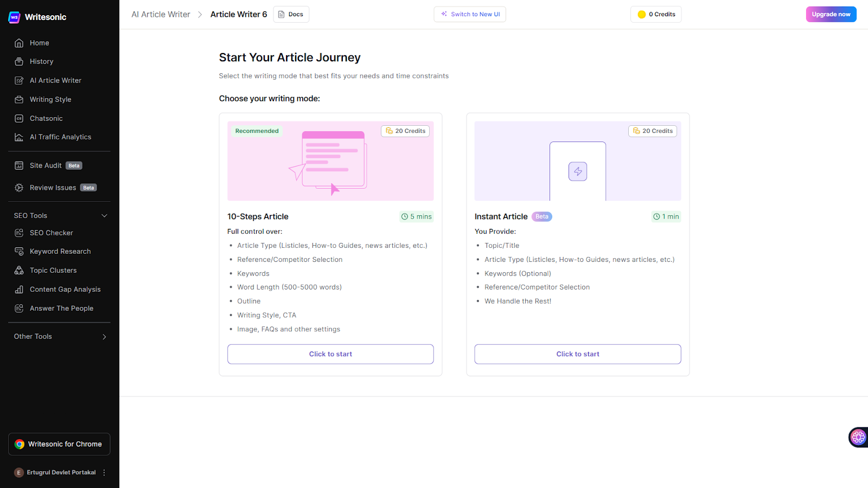Click the AI Traffic Analytics chart icon
Viewport: 868px width, 488px height.
pyautogui.click(x=19, y=137)
